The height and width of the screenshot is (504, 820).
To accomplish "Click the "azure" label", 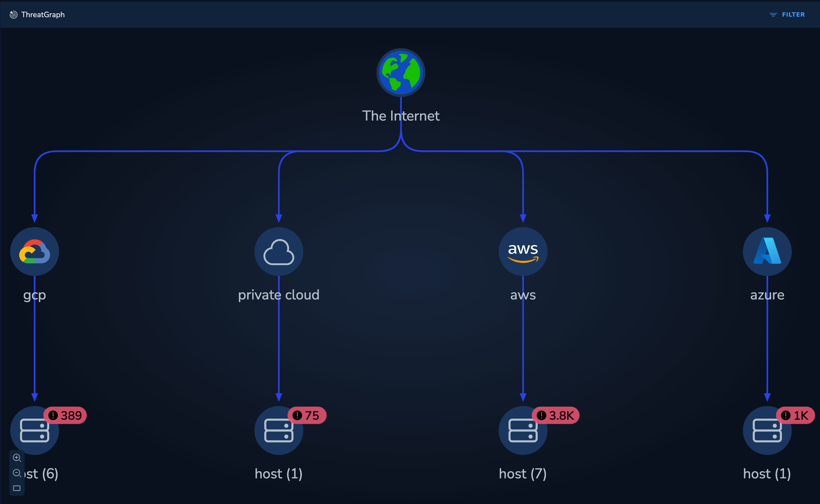I will (767, 295).
